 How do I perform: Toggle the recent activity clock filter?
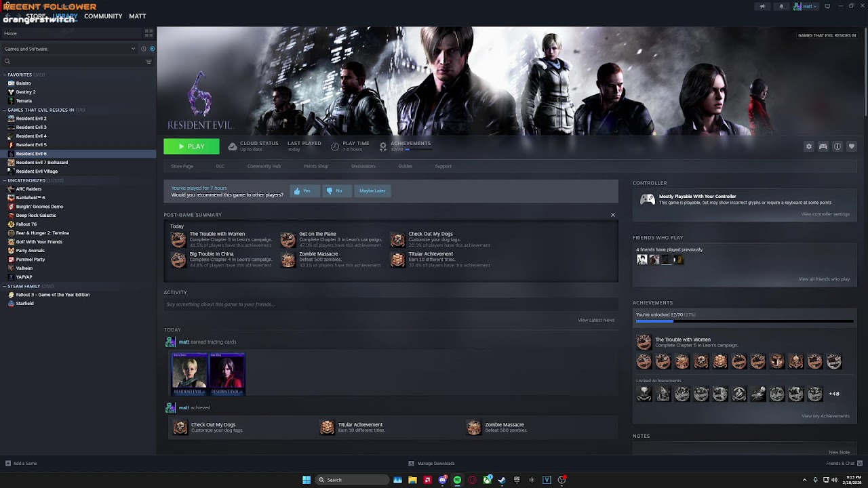tap(144, 49)
